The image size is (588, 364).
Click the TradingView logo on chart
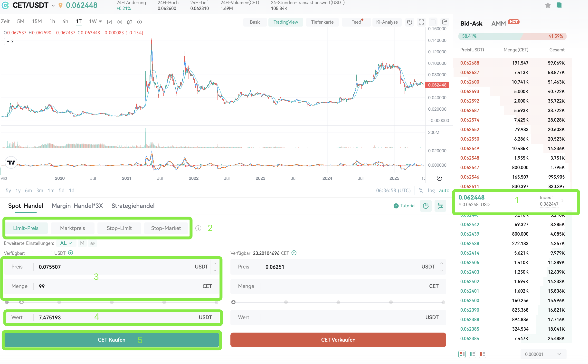(x=11, y=162)
